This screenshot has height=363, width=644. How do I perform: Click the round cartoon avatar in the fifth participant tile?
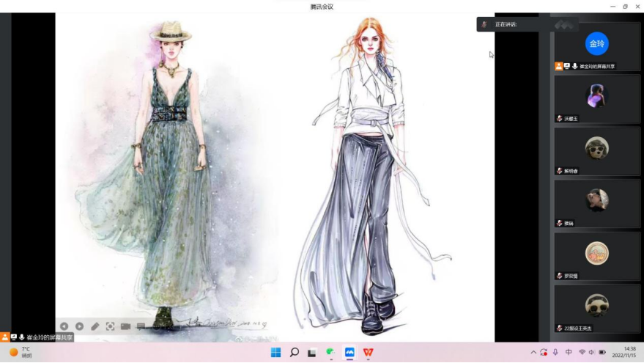click(x=597, y=253)
